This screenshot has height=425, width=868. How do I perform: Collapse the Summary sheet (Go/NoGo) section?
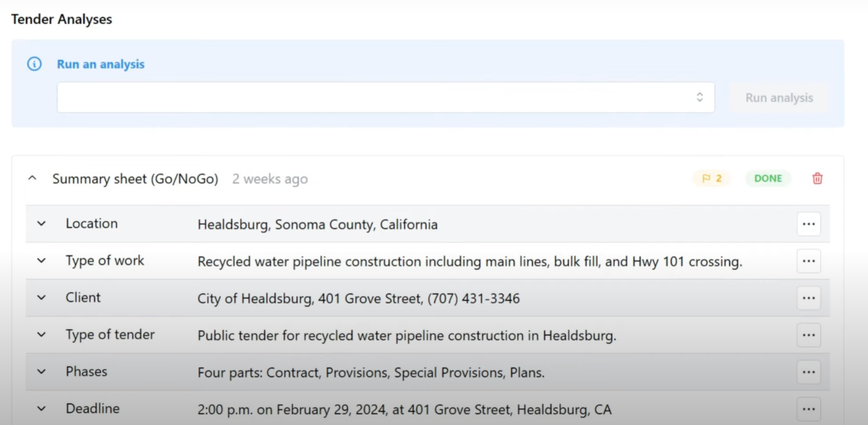tap(33, 179)
